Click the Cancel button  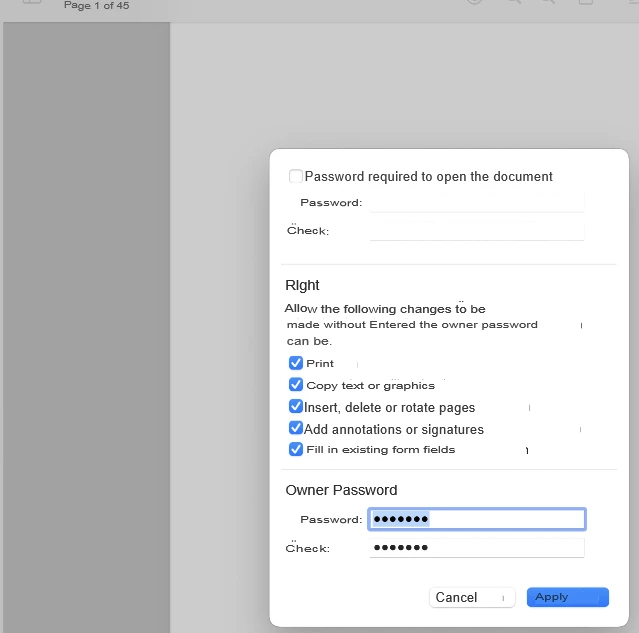[x=472, y=598]
